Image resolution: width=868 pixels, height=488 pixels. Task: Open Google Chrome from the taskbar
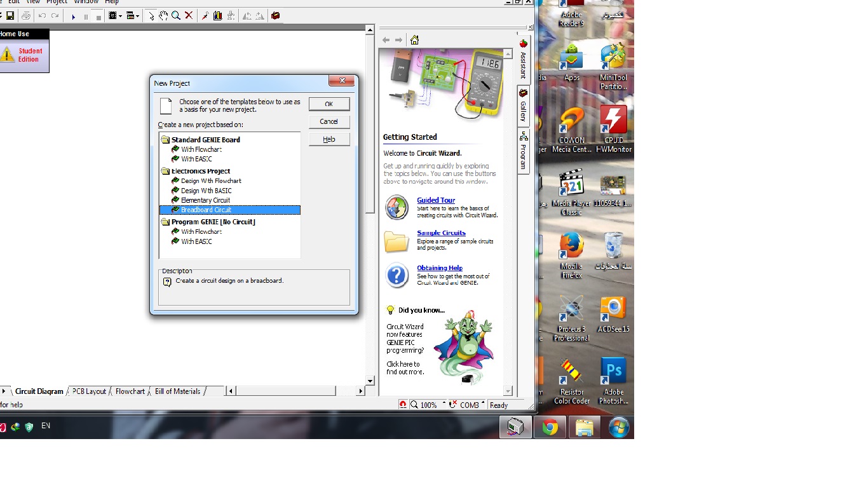(x=550, y=428)
